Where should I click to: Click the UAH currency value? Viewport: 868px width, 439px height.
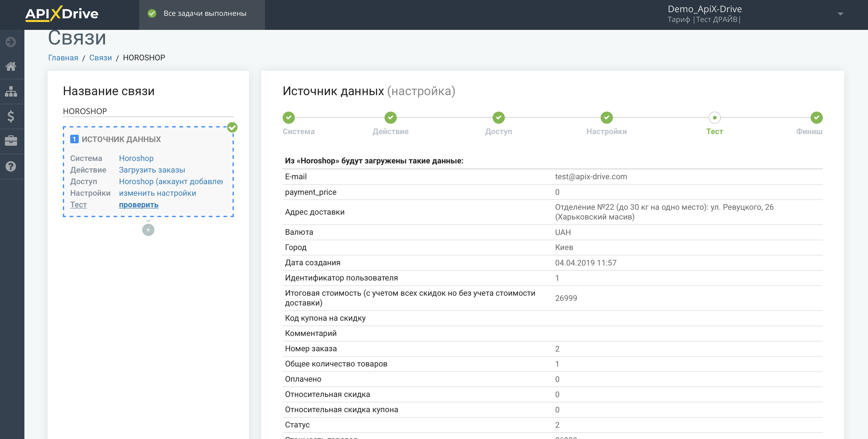click(x=563, y=232)
